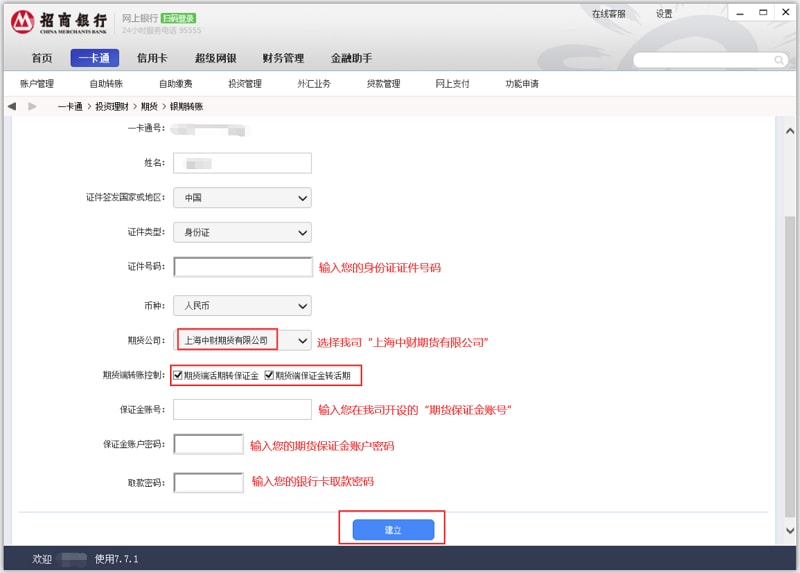This screenshot has height=573, width=800.
Task: Click the back navigation arrow
Action: tap(12, 106)
